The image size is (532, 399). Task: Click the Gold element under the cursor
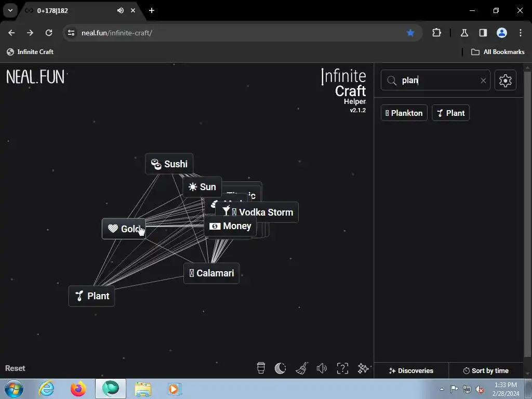[x=124, y=229]
